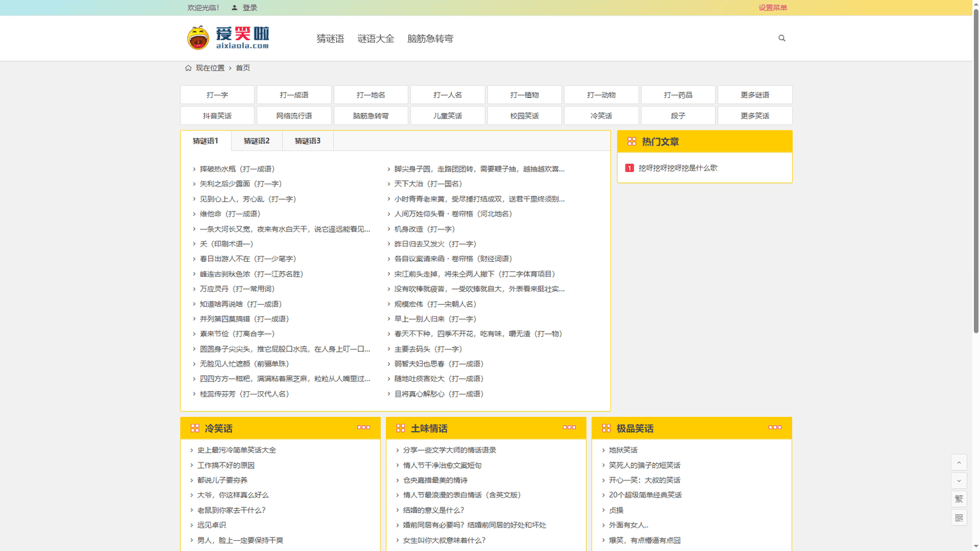Click the 首页 breadcrumb link
Image resolution: width=980 pixels, height=551 pixels.
243,68
